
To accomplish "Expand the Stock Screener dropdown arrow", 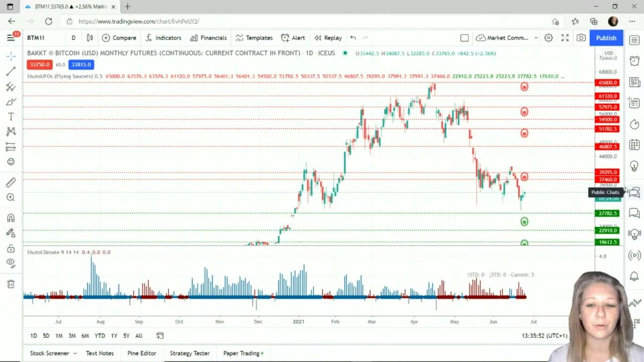I will tap(75, 353).
